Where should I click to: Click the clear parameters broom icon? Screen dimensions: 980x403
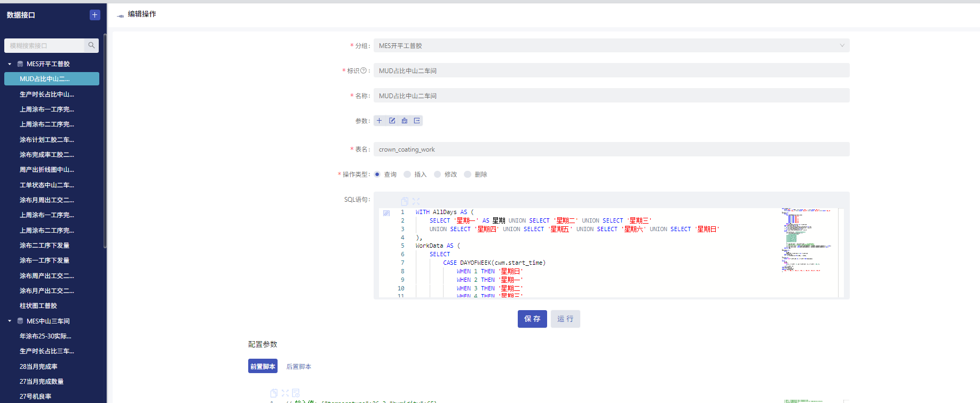pyautogui.click(x=405, y=121)
